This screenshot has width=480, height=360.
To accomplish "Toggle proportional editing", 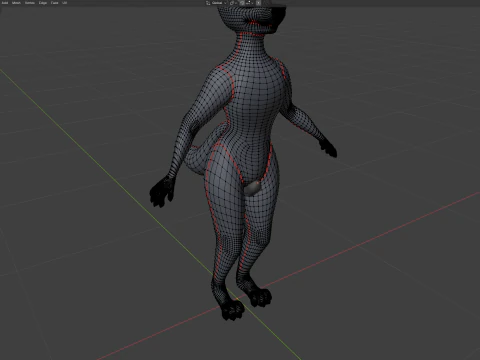I will pos(258,3).
